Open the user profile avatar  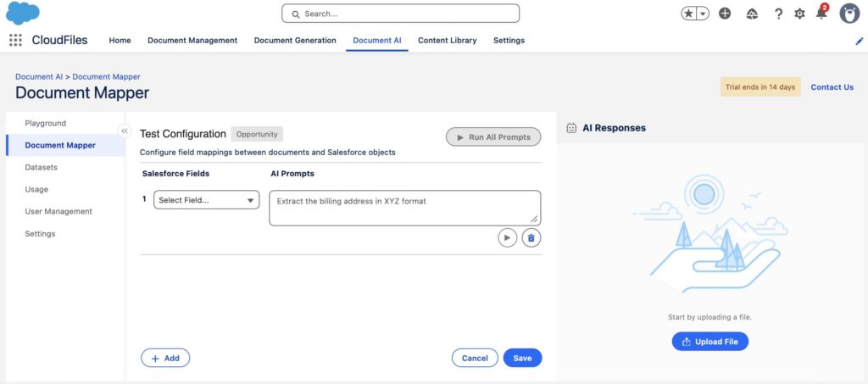(x=849, y=14)
